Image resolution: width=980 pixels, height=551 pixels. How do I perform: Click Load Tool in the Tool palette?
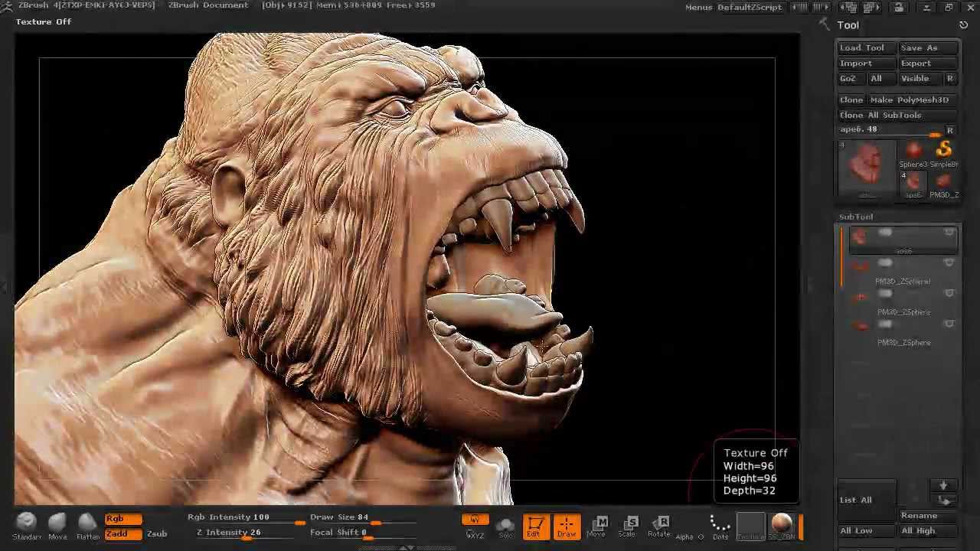862,47
